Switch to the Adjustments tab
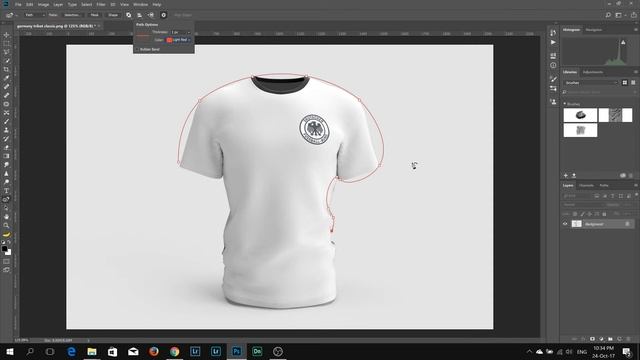This screenshot has height=360, width=640. point(593,72)
